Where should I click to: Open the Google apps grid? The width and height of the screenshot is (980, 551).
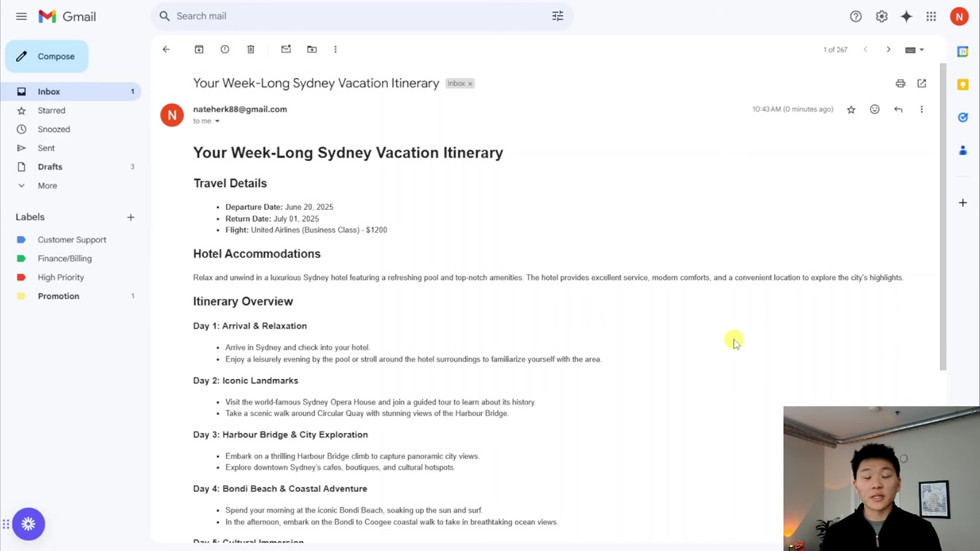pos(931,16)
